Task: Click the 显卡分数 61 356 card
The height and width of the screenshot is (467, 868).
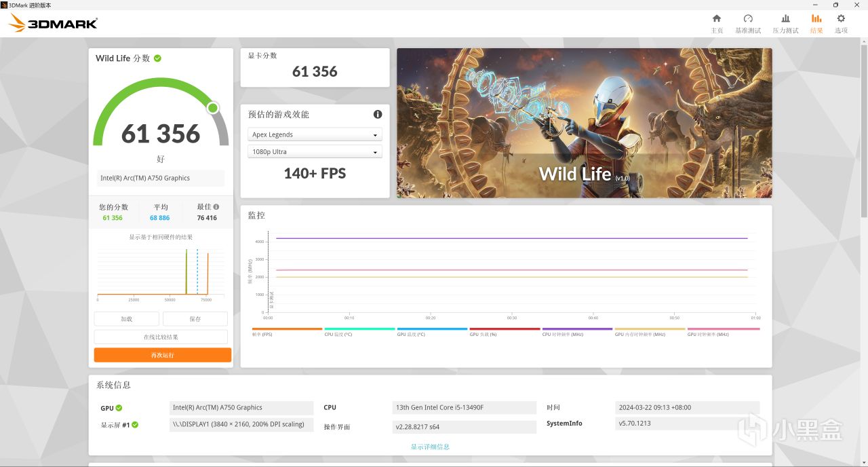Action: coord(315,68)
